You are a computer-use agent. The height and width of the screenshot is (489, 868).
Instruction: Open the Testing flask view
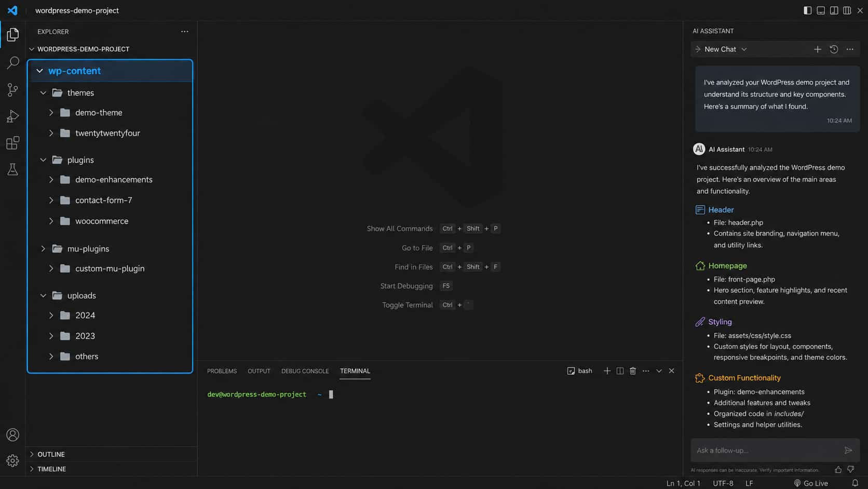pos(12,169)
